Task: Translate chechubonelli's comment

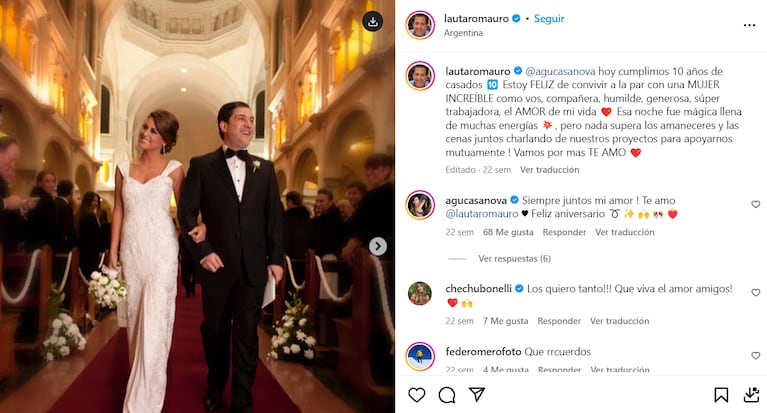Action: click(x=620, y=321)
